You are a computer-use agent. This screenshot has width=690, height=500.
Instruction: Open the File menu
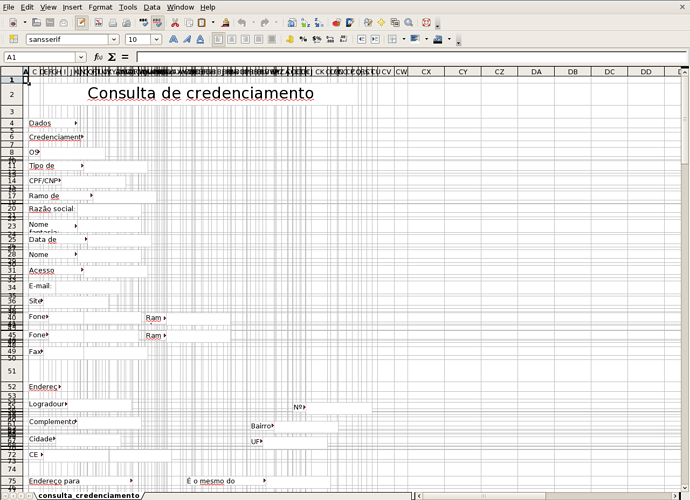click(8, 7)
